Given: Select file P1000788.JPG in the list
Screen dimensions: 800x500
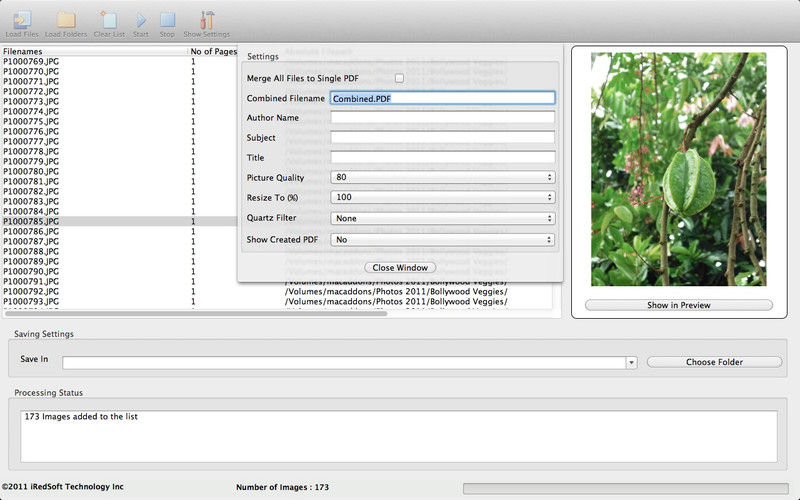Looking at the screenshot, I should (x=31, y=252).
